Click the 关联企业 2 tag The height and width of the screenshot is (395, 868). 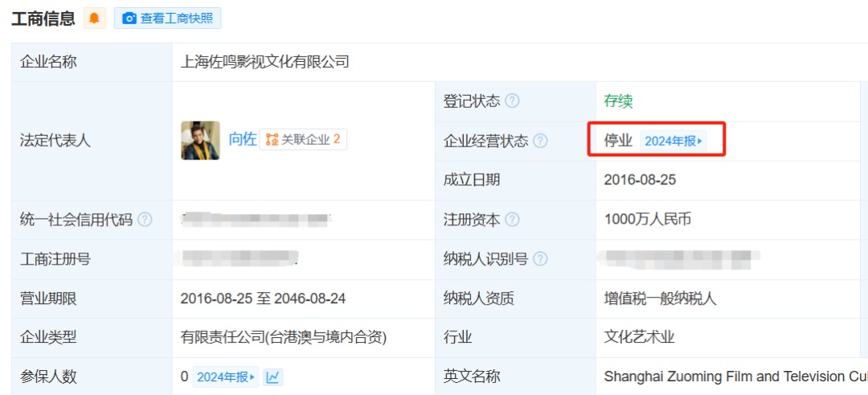303,139
